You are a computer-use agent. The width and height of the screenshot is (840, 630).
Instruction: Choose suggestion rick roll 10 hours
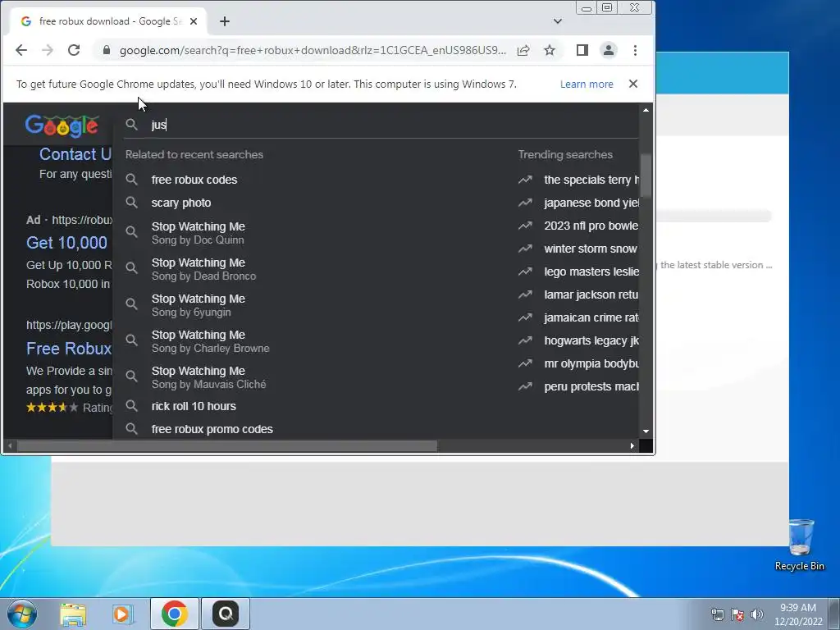coord(194,407)
